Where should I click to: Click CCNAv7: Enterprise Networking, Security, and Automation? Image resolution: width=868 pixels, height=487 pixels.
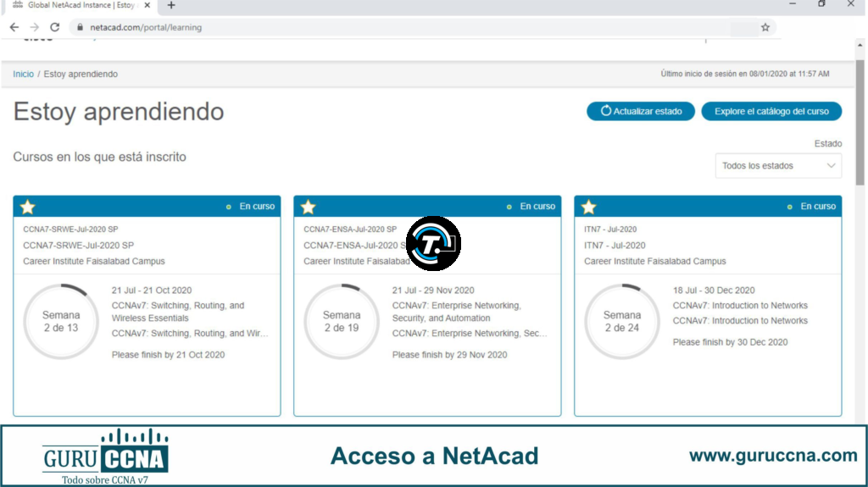457,312
